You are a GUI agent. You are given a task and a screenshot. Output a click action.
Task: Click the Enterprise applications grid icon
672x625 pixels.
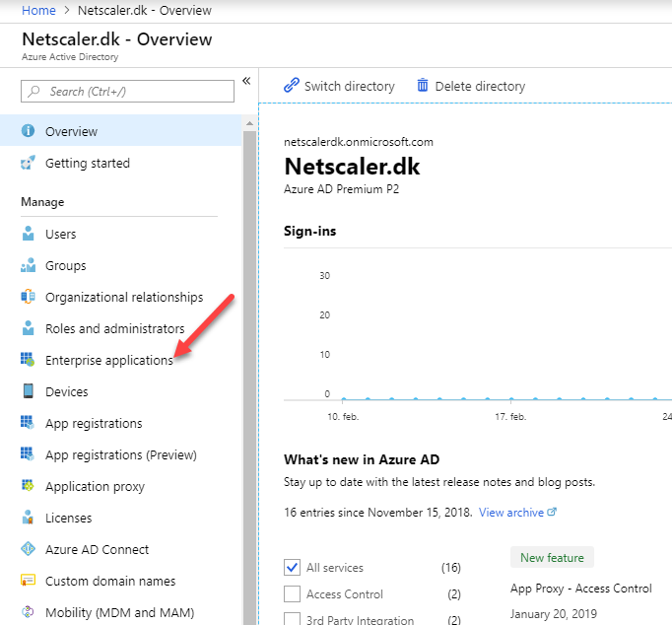[28, 360]
